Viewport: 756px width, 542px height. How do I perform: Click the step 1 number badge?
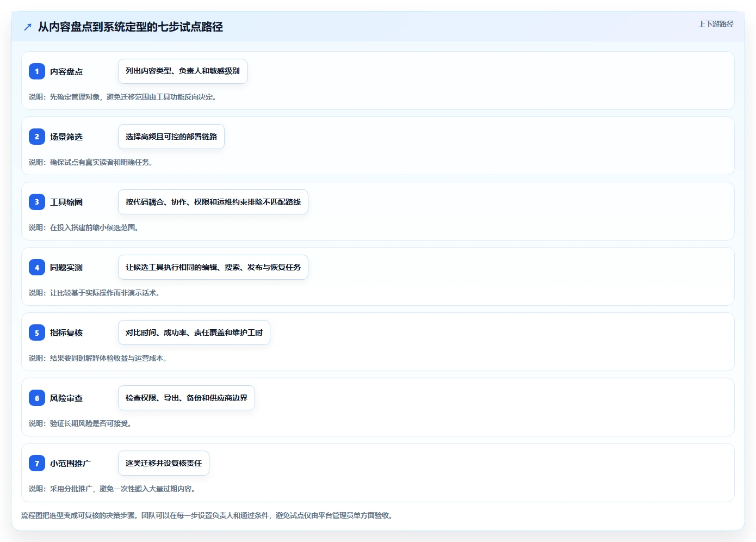(x=37, y=71)
